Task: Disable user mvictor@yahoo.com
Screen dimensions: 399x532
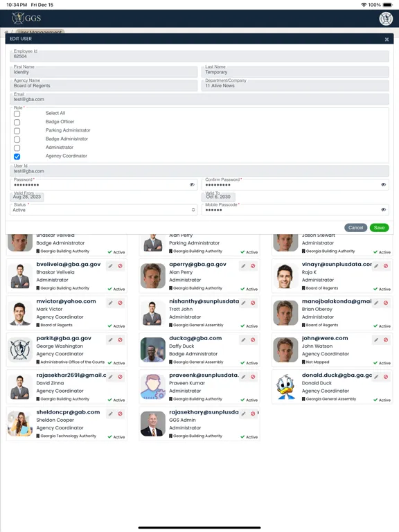Action: pyautogui.click(x=120, y=303)
